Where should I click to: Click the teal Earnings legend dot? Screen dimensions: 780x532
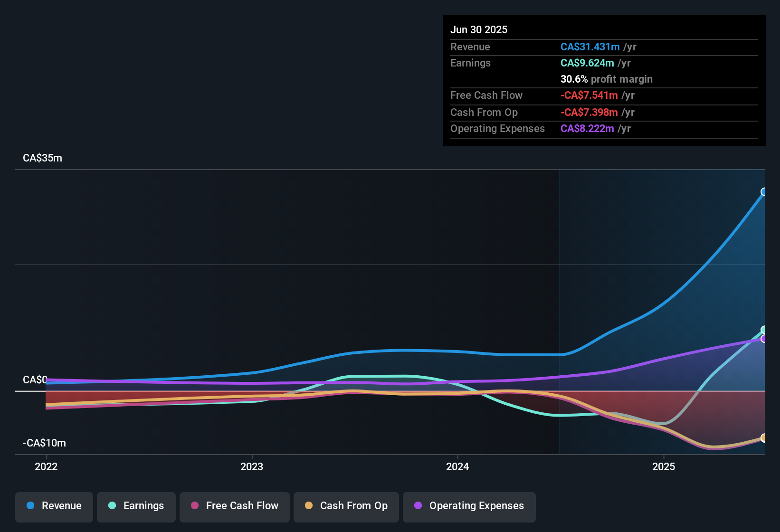tap(112, 506)
